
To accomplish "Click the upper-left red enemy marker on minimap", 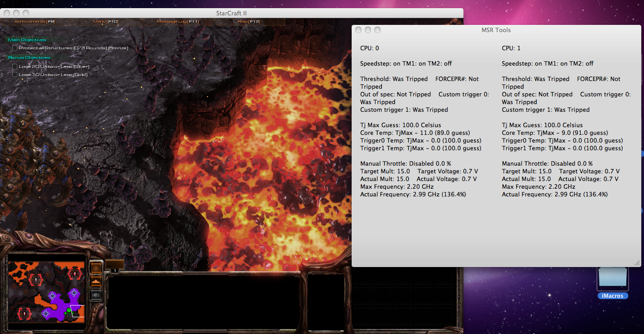I will (35, 280).
